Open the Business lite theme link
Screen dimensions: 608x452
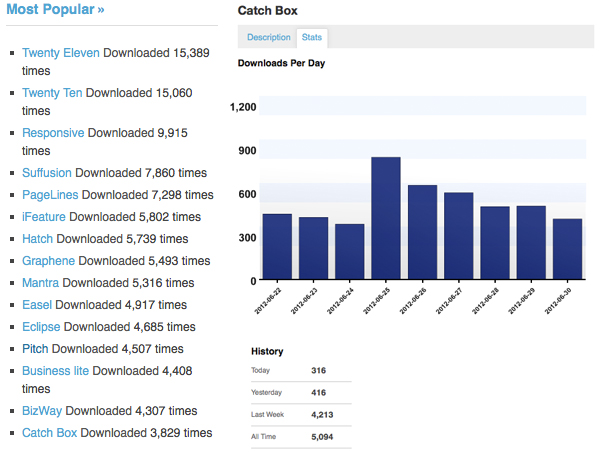55,371
